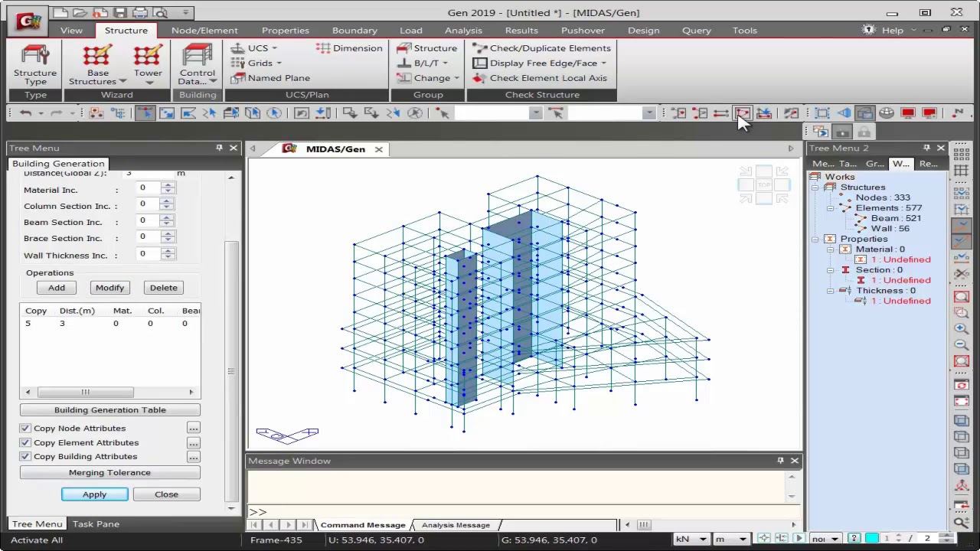Toggle Copy Building Attributes checkbox
Screen dimensions: 980x551
tap(25, 456)
